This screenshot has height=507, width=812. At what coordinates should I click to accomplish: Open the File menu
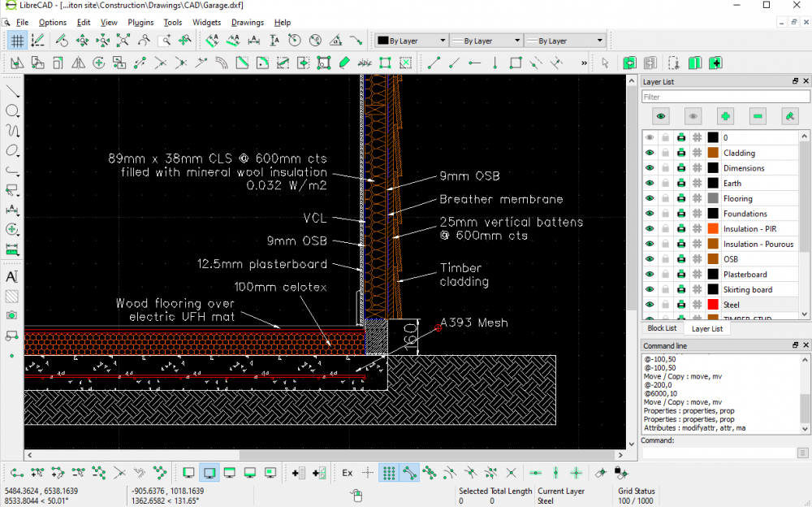tap(22, 22)
